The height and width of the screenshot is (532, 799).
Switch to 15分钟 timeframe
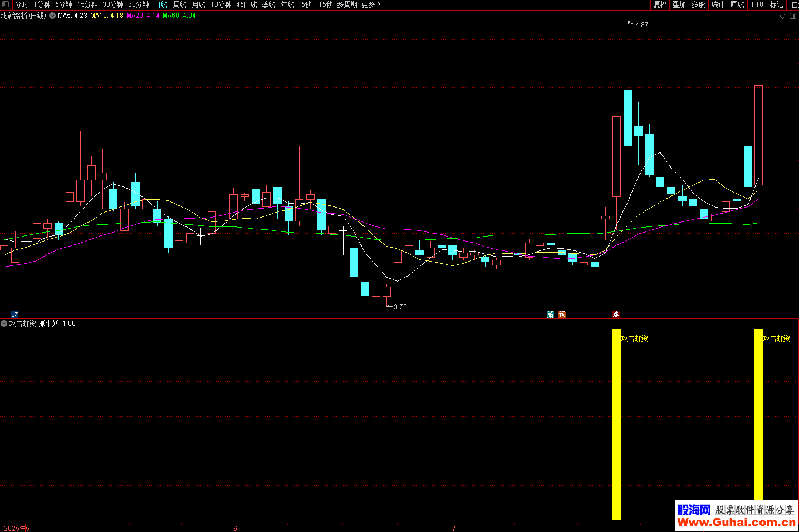(87, 4)
